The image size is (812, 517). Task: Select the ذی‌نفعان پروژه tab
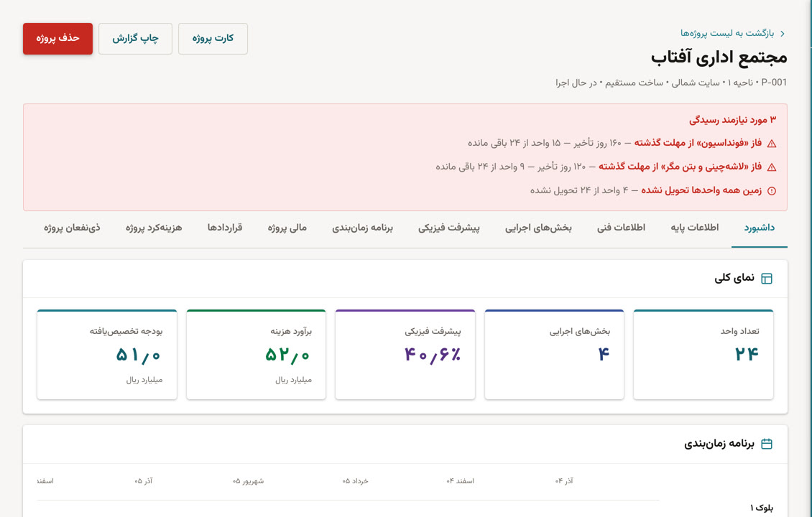tap(72, 228)
